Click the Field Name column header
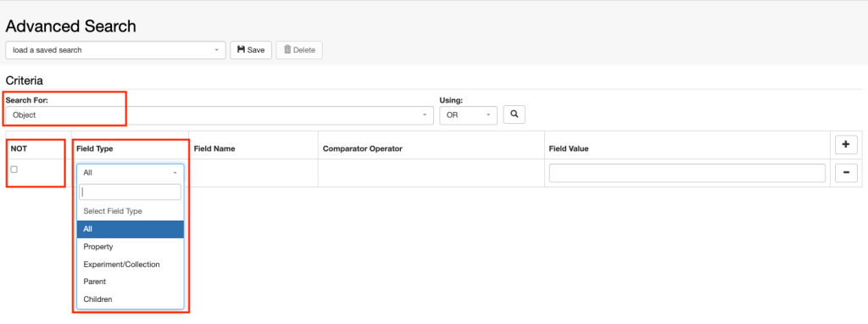This screenshot has height=324, width=868. coord(214,148)
